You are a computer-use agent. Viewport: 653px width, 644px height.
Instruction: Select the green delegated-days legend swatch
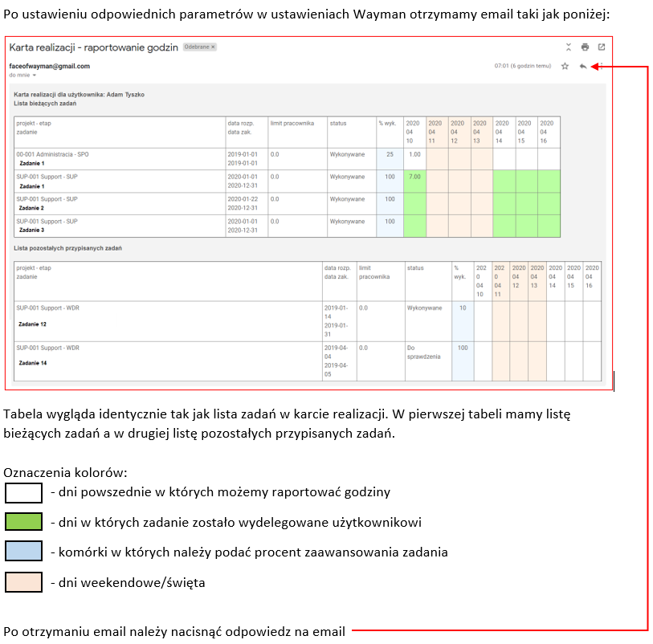tap(24, 522)
